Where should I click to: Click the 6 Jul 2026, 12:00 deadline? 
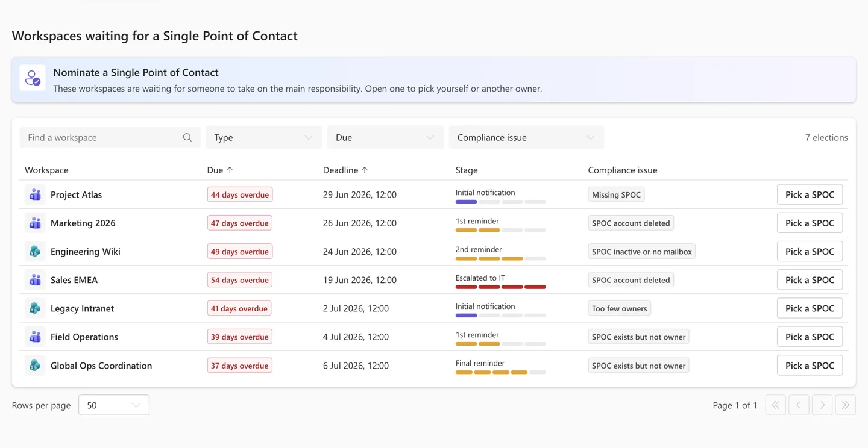(x=356, y=366)
